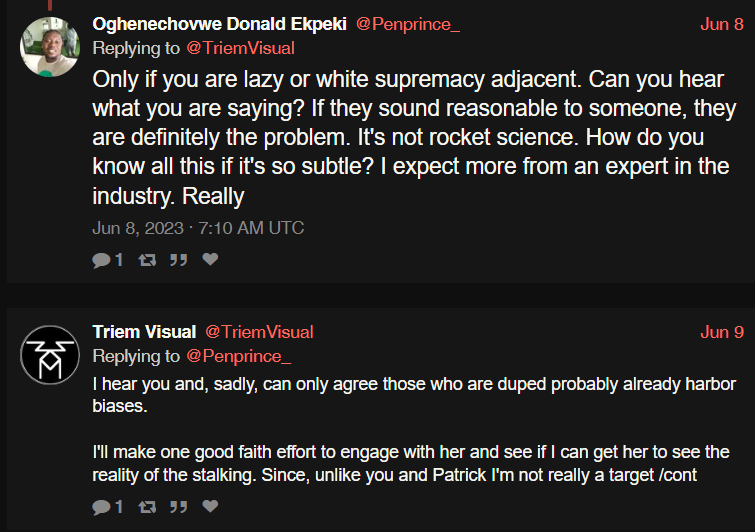Open the @Penprince_ handle beside Ekpeki's name
The height and width of the screenshot is (532, 755).
click(408, 24)
